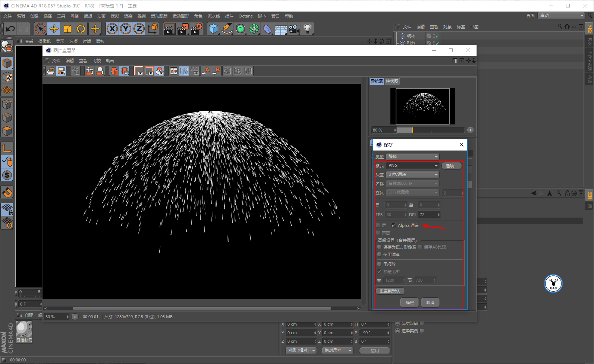
Task: Click the navigator preview thumbnail
Action: click(x=422, y=106)
